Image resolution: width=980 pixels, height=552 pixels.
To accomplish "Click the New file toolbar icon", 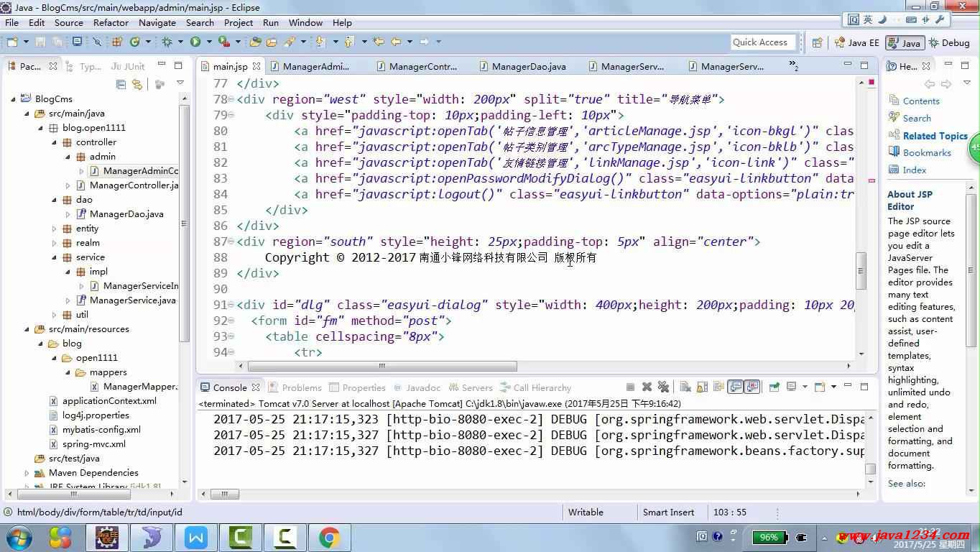I will tap(12, 42).
